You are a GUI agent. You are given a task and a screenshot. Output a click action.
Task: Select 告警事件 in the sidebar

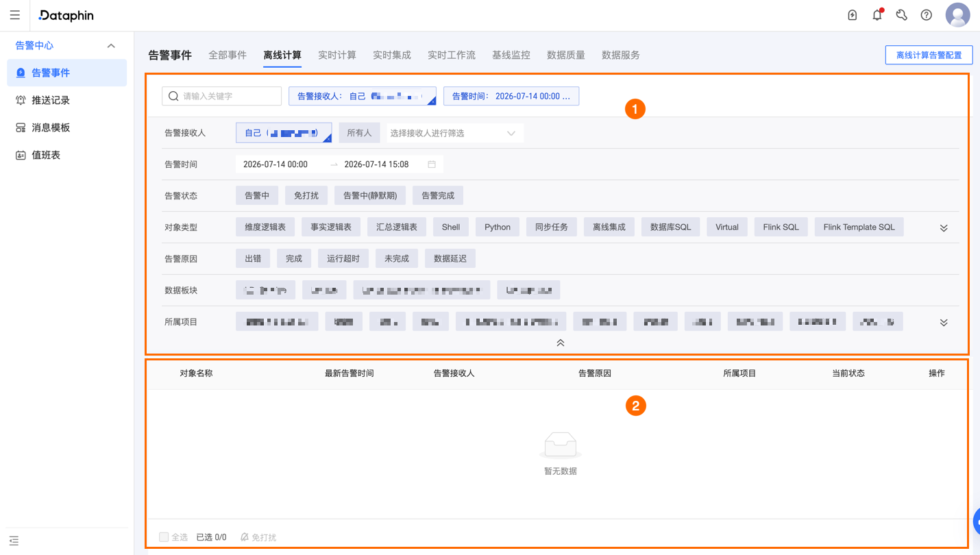pos(66,73)
